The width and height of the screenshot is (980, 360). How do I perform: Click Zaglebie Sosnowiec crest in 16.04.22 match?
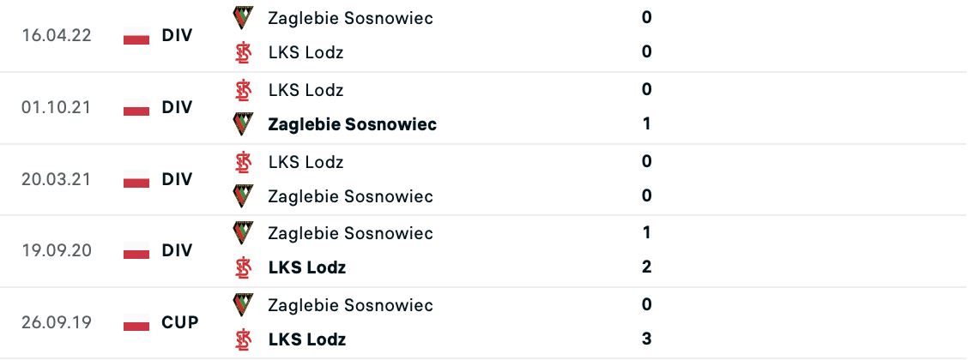click(244, 17)
